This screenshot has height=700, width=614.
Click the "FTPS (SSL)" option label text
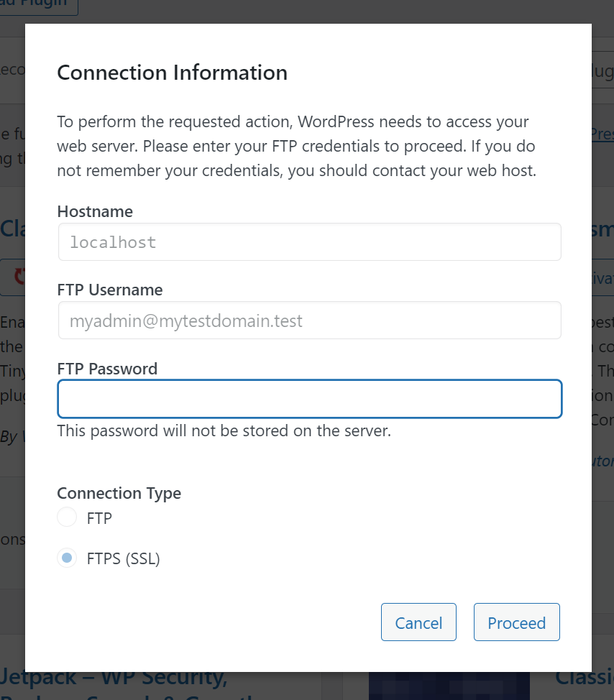(123, 558)
